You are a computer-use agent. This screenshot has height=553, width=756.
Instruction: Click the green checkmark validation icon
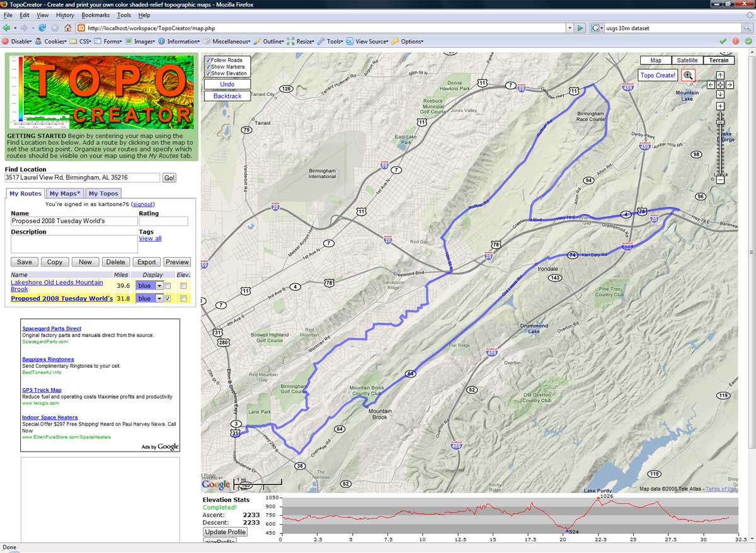[x=723, y=41]
